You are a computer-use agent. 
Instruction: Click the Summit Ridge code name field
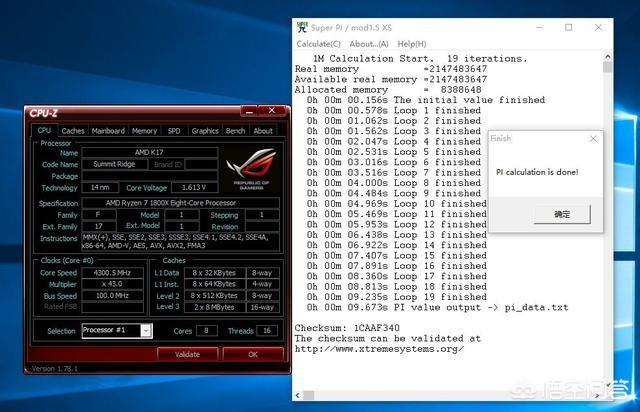(114, 164)
